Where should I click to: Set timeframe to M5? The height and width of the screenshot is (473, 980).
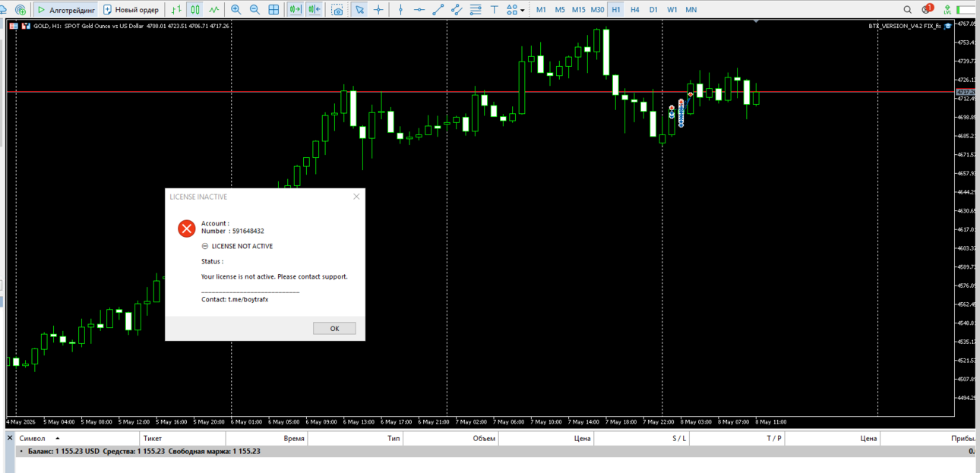[x=560, y=10]
